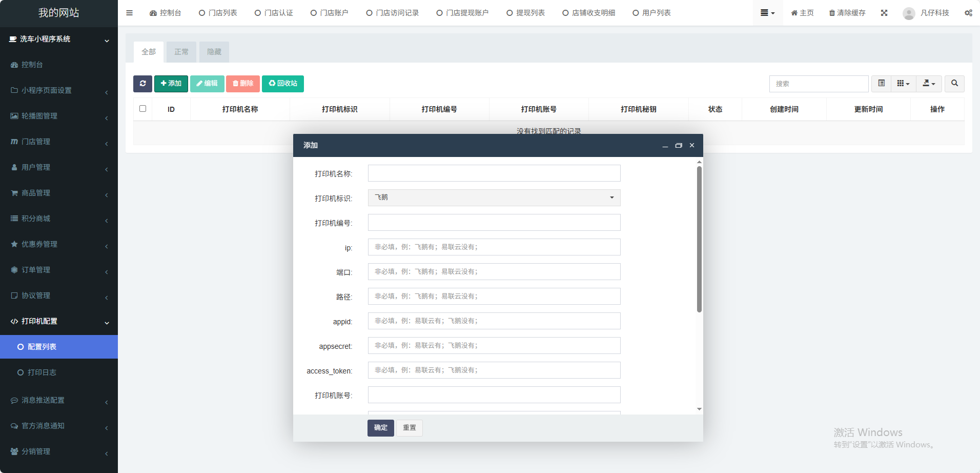Click the refresh icon button in toolbar
Image resolution: width=980 pixels, height=473 pixels.
(142, 84)
